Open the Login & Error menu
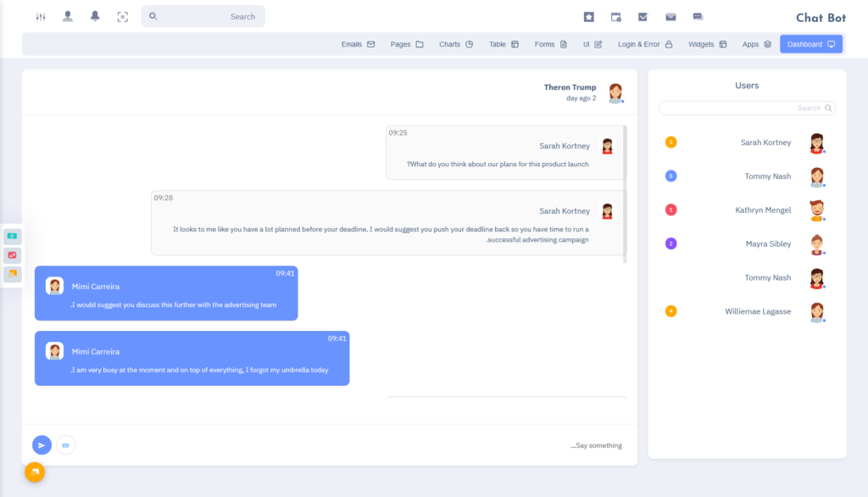The width and height of the screenshot is (868, 497). click(645, 43)
